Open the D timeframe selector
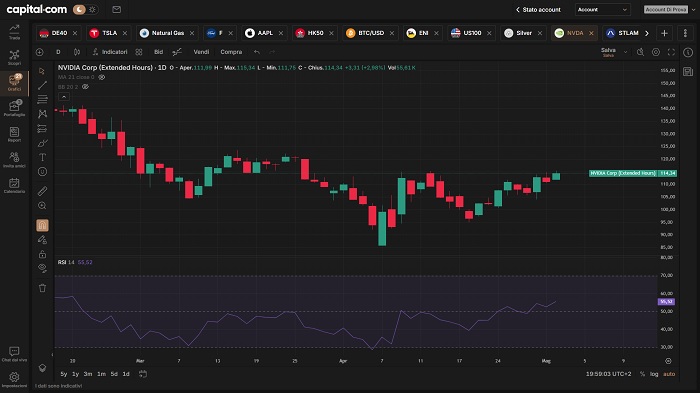 pos(58,52)
